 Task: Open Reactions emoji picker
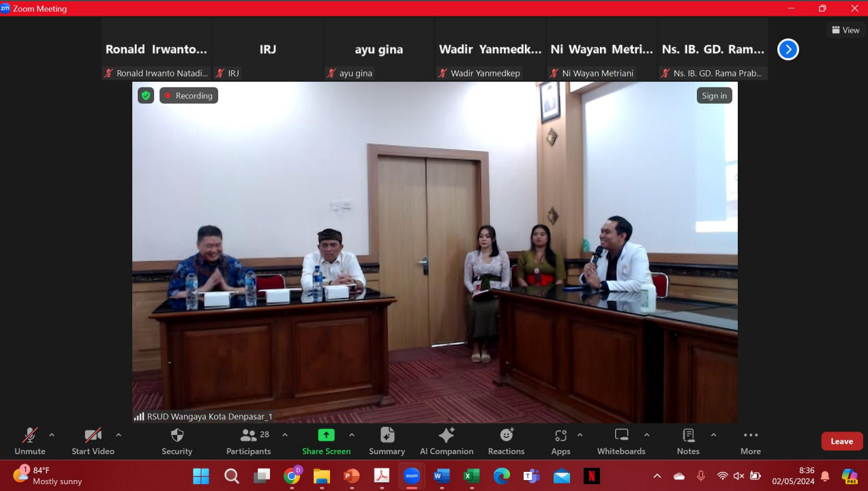pos(506,436)
